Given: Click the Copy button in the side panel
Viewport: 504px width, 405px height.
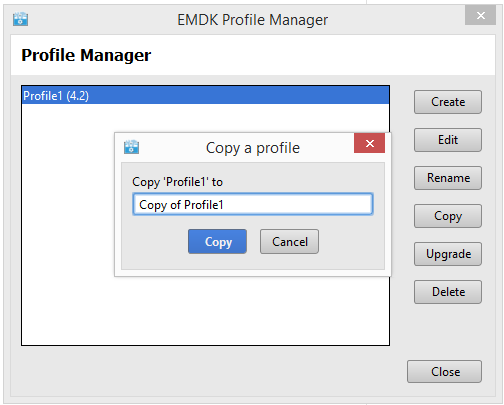Looking at the screenshot, I should click(x=448, y=216).
